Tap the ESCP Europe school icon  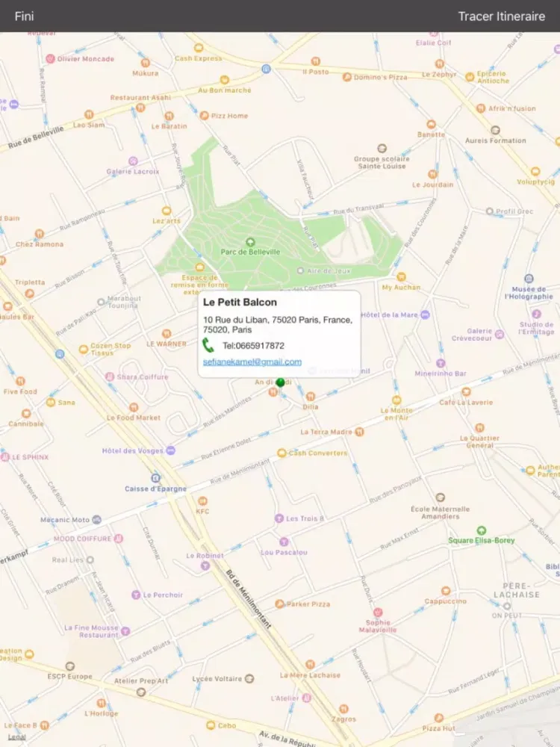70,666
